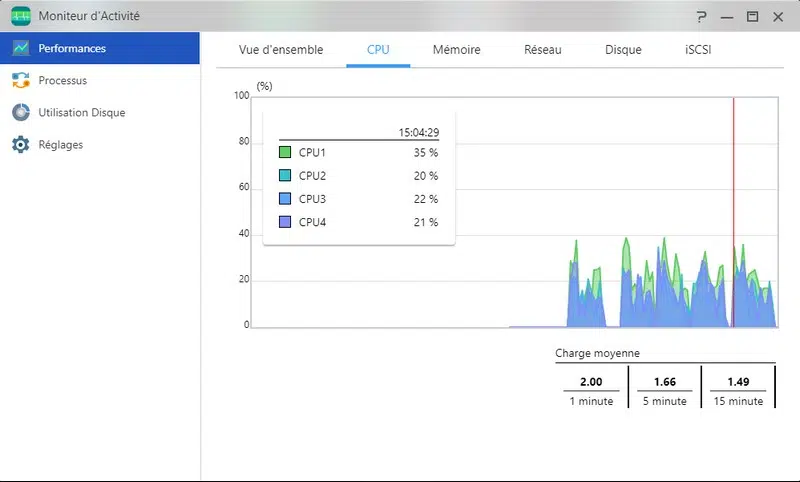Click the teal CPU2 legend swatch
Image resolution: width=800 pixels, height=482 pixels.
coord(285,175)
